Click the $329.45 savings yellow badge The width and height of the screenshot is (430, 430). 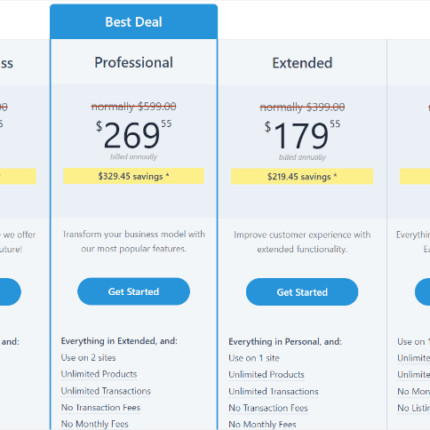click(134, 176)
